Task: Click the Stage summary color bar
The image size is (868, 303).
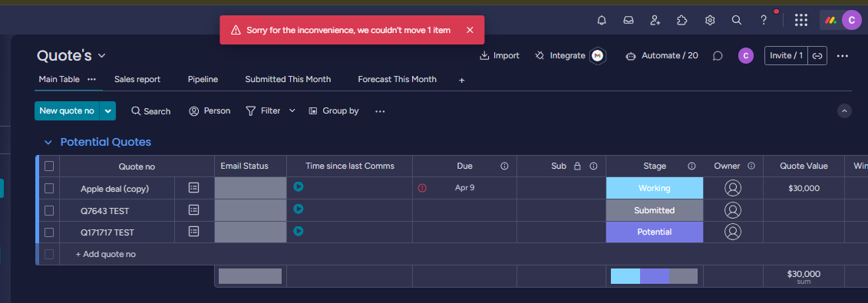Action: [x=654, y=276]
